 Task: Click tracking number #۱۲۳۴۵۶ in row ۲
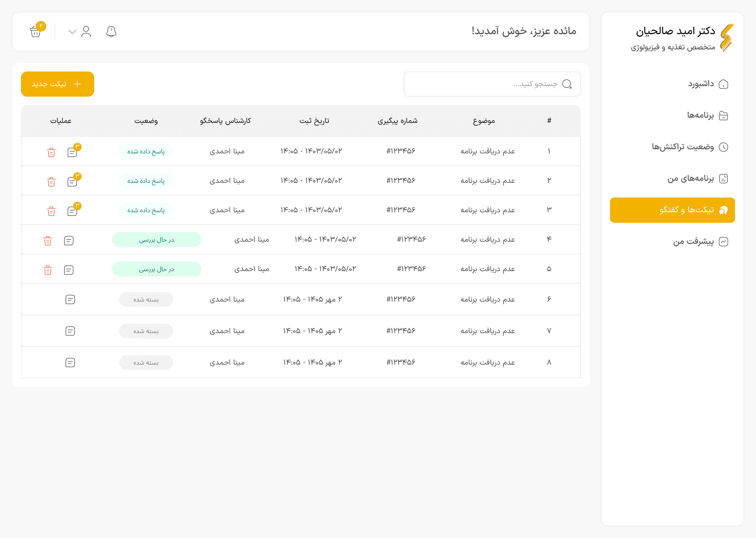click(401, 180)
